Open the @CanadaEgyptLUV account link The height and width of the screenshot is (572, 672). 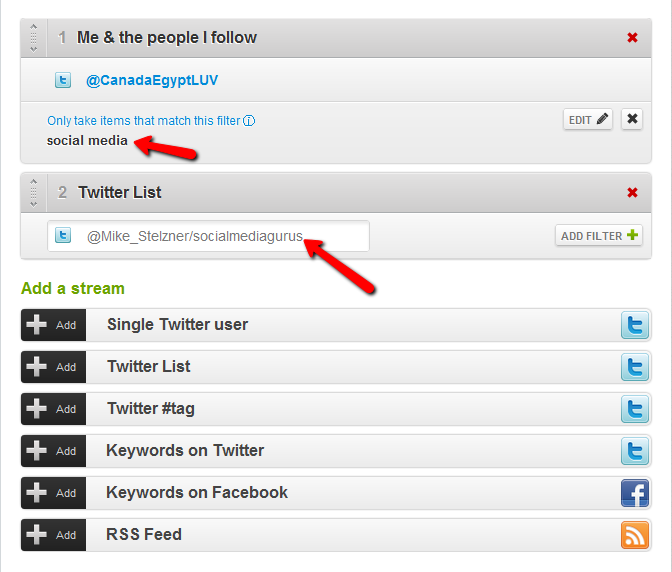tap(152, 80)
